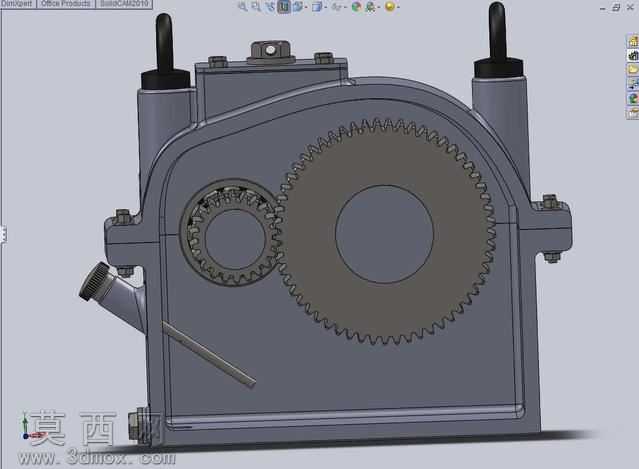Viewport: 639px width, 469px height.
Task: Minimize the document window
Action: [x=603, y=8]
